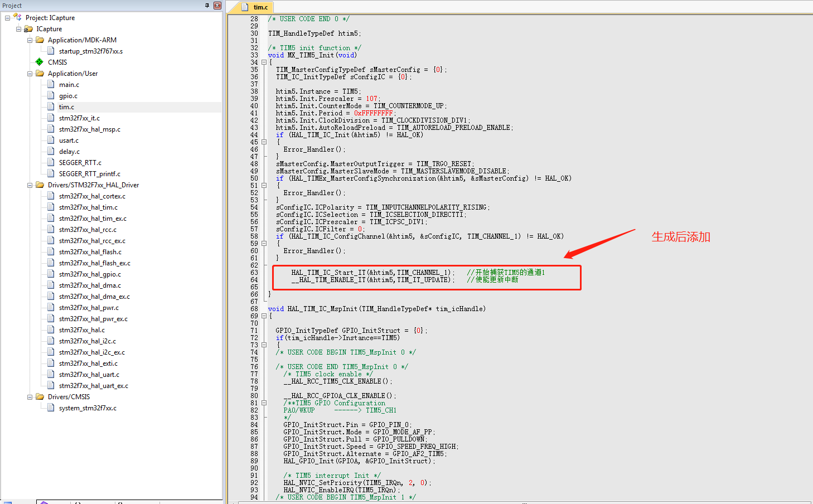Collapse the Application/MDK-ARM group

[30, 40]
